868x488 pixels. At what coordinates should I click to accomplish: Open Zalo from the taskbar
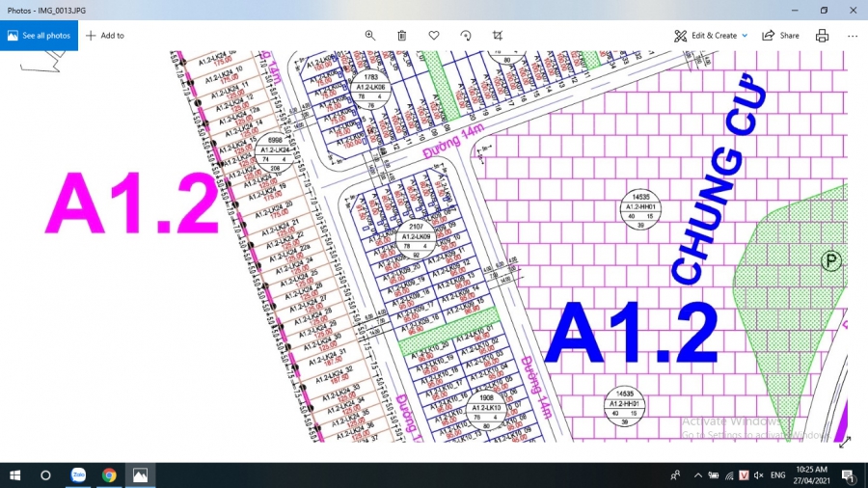[x=78, y=475]
